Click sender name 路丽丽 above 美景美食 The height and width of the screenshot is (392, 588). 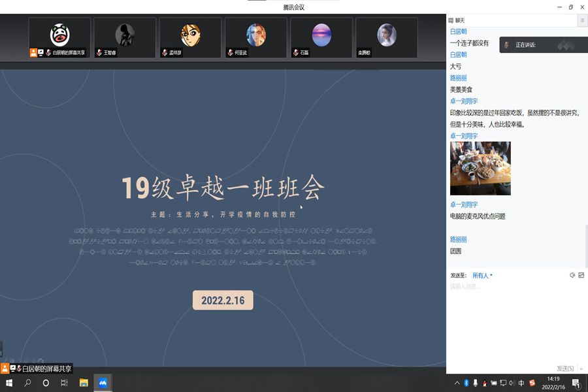tap(458, 78)
